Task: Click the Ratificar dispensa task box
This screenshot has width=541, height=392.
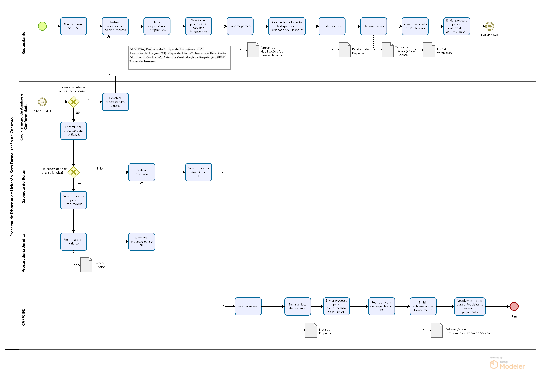Action: tap(142, 172)
